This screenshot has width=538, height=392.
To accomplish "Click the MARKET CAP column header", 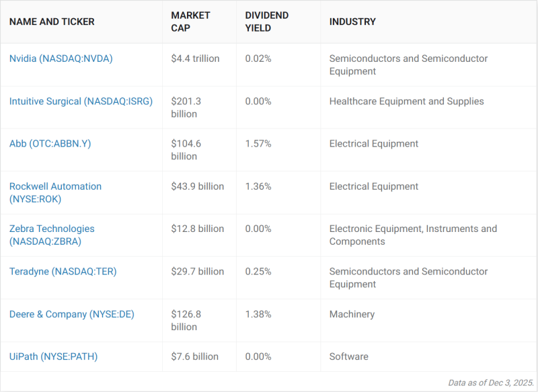I will coord(190,22).
